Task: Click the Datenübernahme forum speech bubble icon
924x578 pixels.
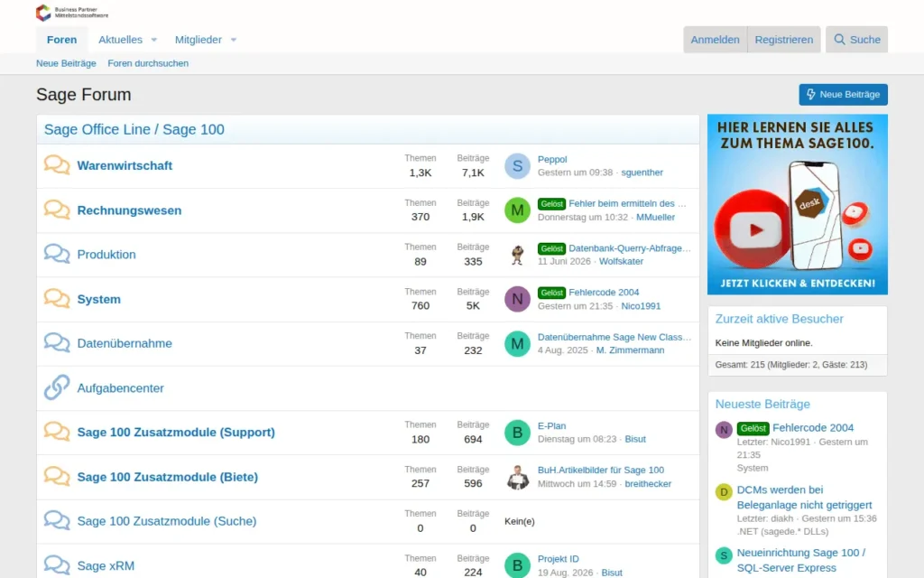Action: click(x=57, y=342)
